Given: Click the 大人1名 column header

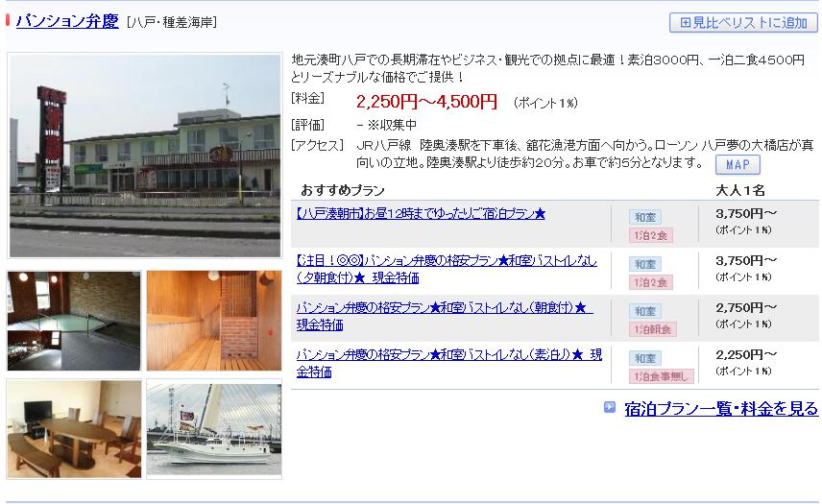Looking at the screenshot, I should [740, 190].
